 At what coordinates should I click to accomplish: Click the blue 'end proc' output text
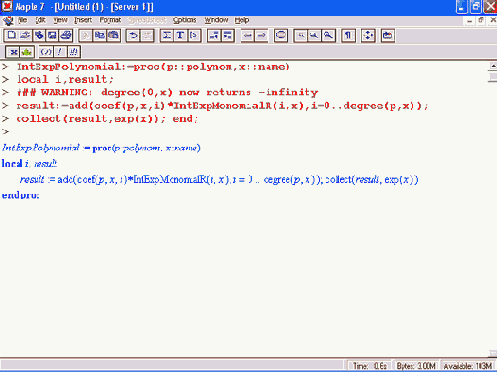point(20,195)
